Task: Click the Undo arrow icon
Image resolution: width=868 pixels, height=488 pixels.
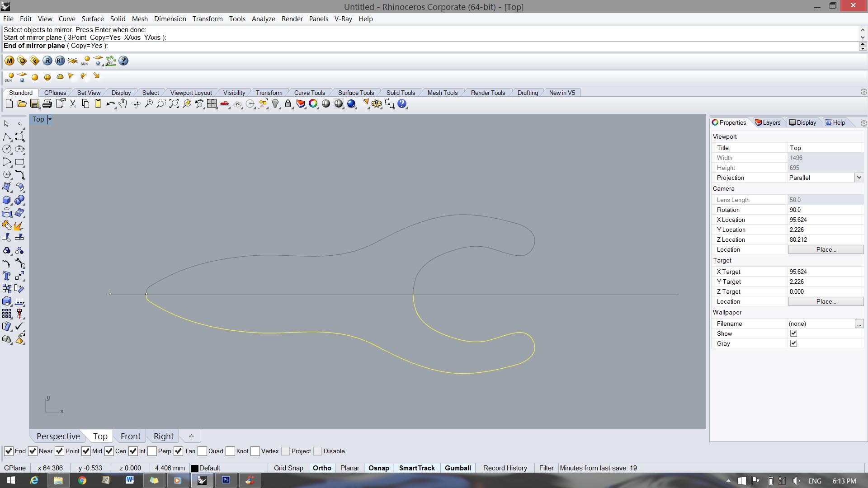Action: (x=110, y=104)
